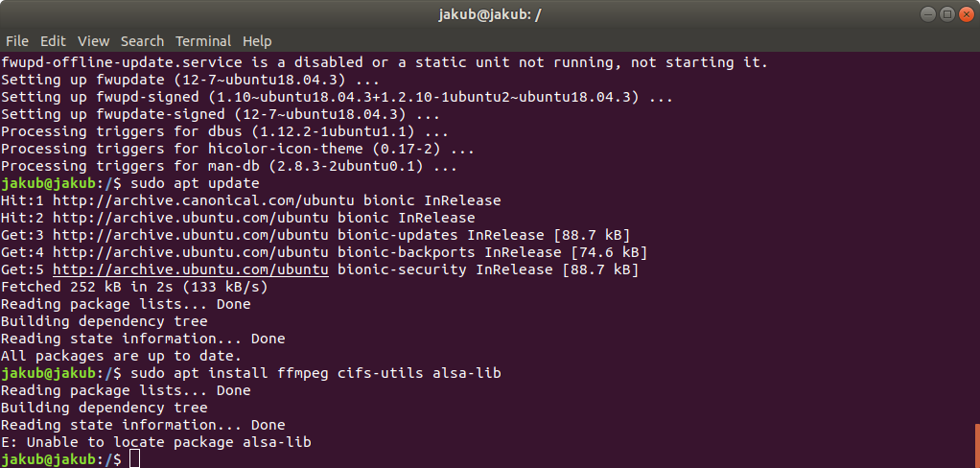Screen dimensions: 980x468
Task: Click the archive.canonical.com Hit:1 URL
Action: [x=203, y=200]
